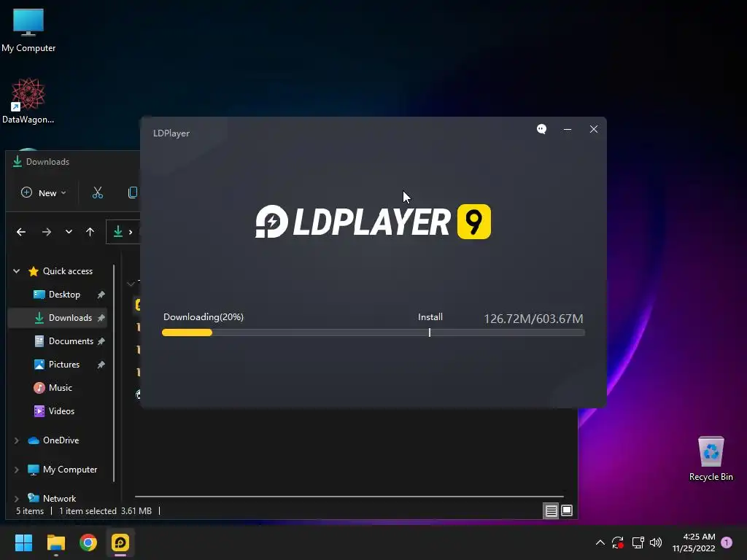Screen dimensions: 747x560
Task: Open the clock and date panel
Action: click(694, 542)
